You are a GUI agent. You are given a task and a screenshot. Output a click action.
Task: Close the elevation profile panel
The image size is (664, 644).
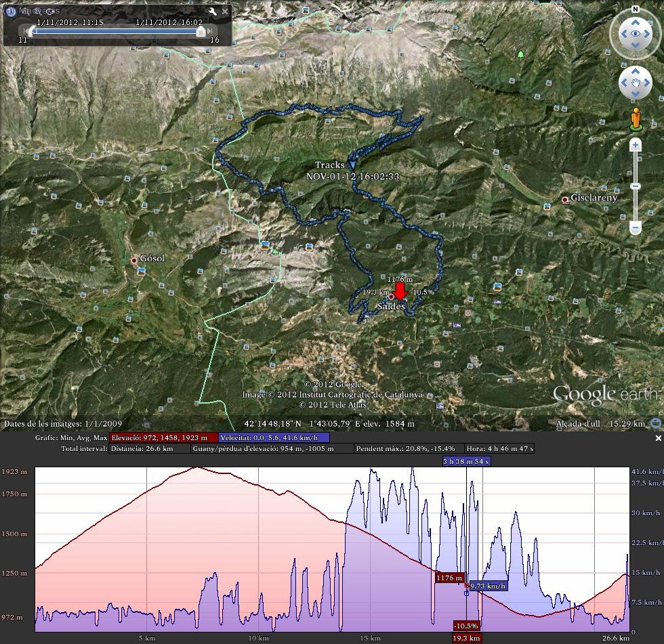pos(658,438)
